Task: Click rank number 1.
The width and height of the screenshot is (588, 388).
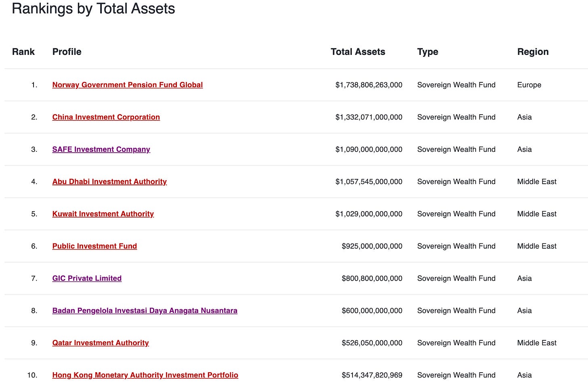Action: tap(34, 85)
